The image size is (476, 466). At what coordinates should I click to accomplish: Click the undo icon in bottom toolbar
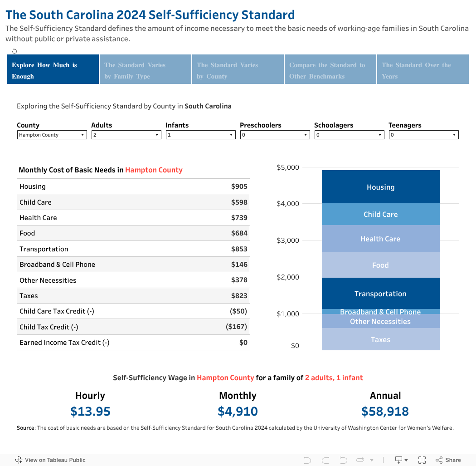tap(307, 460)
